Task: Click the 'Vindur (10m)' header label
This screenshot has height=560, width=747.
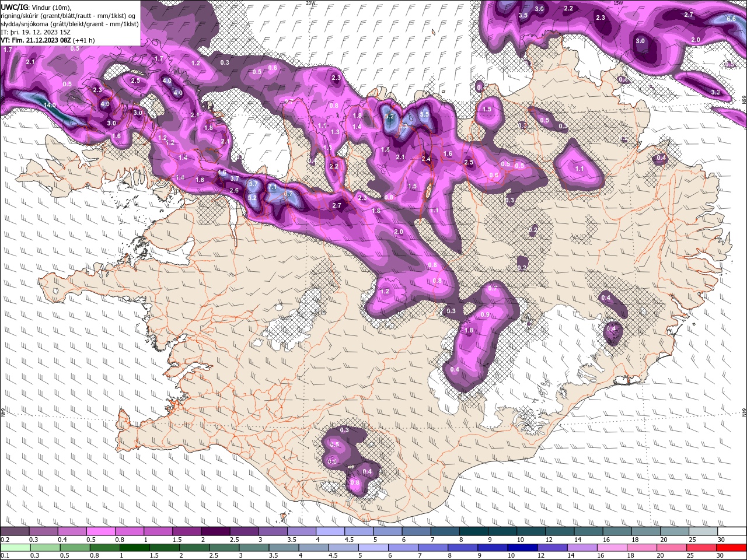Action: (x=50, y=6)
